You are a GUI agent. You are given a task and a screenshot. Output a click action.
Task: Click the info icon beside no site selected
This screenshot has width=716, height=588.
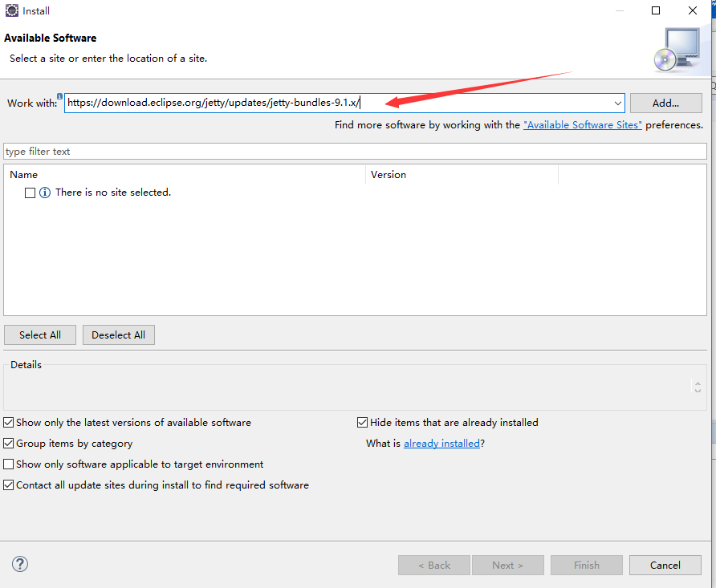tap(45, 193)
